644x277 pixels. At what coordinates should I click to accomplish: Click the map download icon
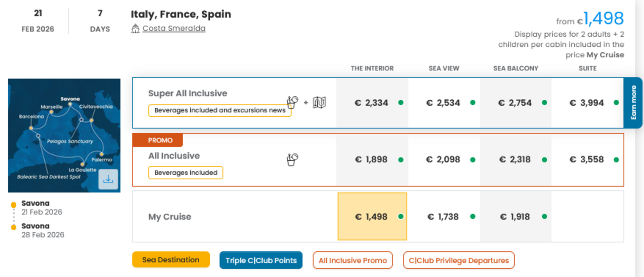pos(108,179)
